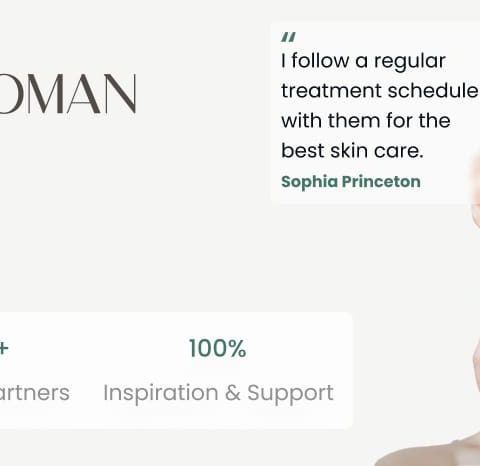Click the word 'regular' in the testimonial
Image resolution: width=480 pixels, height=466 pixels.
[410, 62]
